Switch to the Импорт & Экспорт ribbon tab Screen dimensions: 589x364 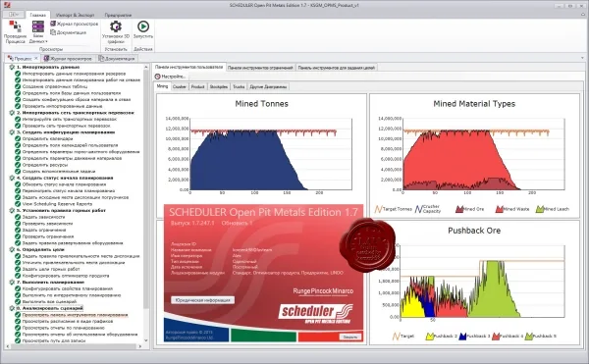pos(76,15)
